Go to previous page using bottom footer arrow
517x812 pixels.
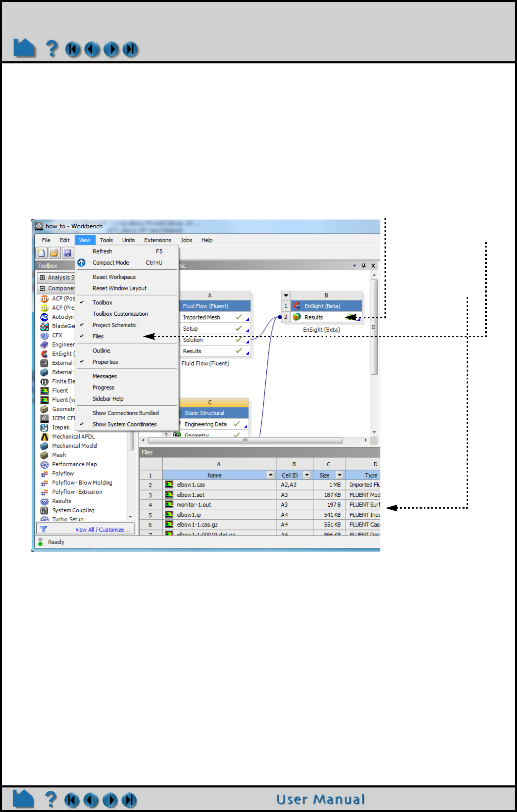pyautogui.click(x=91, y=800)
